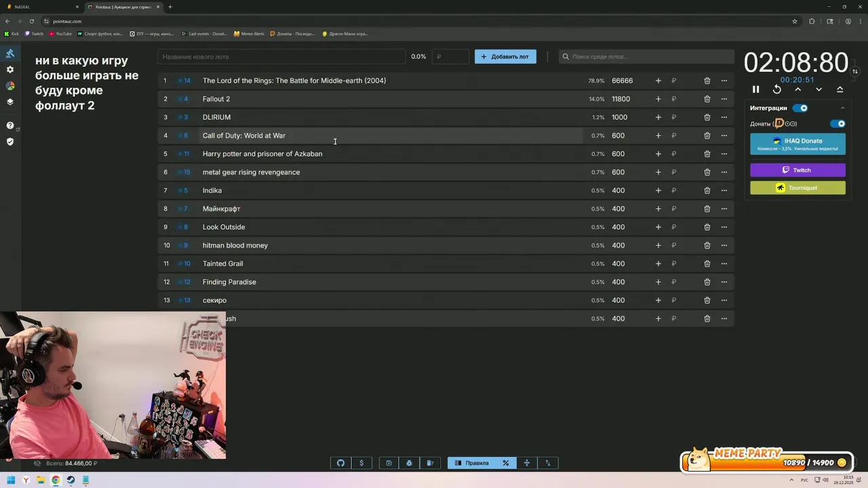Open more options for Look Outside lot

tap(724, 227)
